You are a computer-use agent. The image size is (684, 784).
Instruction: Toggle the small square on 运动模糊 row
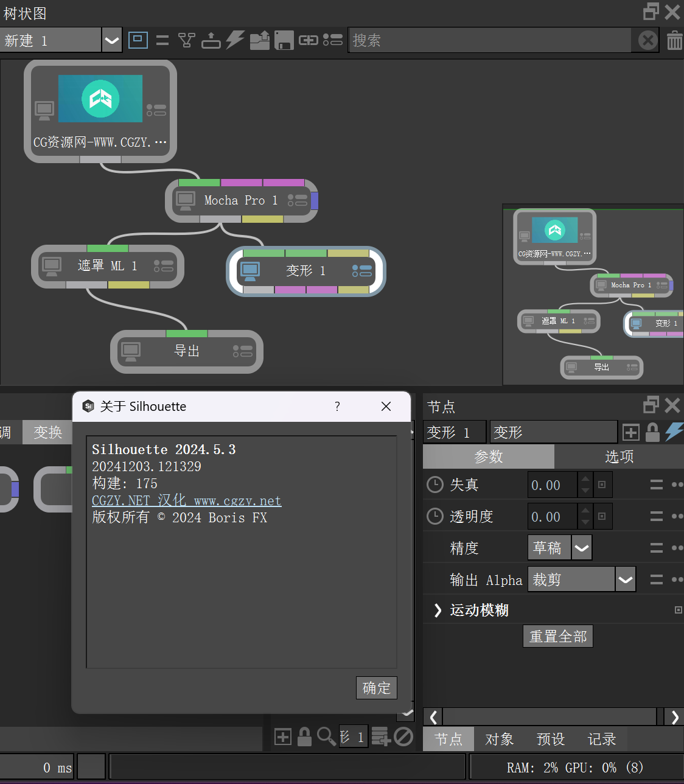click(x=679, y=610)
